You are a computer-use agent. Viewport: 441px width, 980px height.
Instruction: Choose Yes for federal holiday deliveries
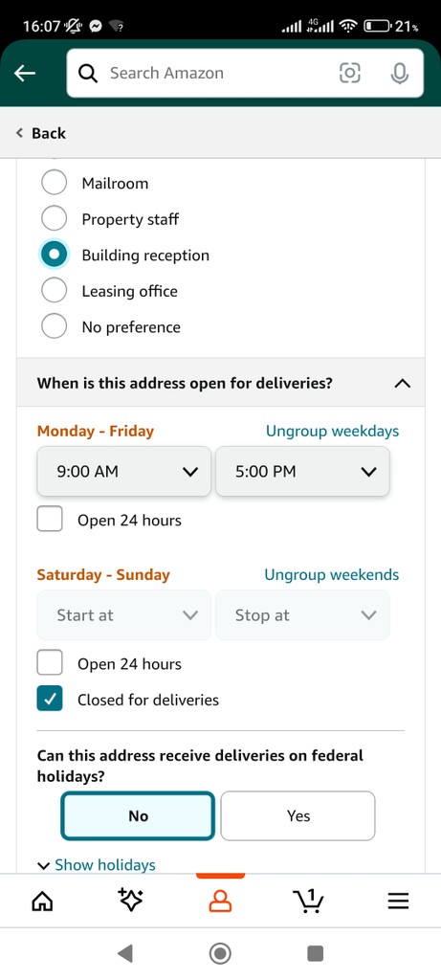pyautogui.click(x=298, y=815)
